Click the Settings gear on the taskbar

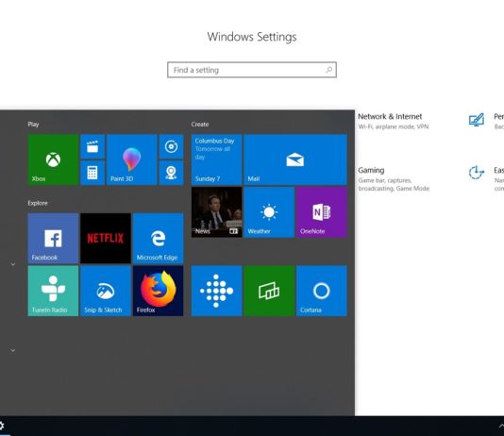tap(1, 426)
